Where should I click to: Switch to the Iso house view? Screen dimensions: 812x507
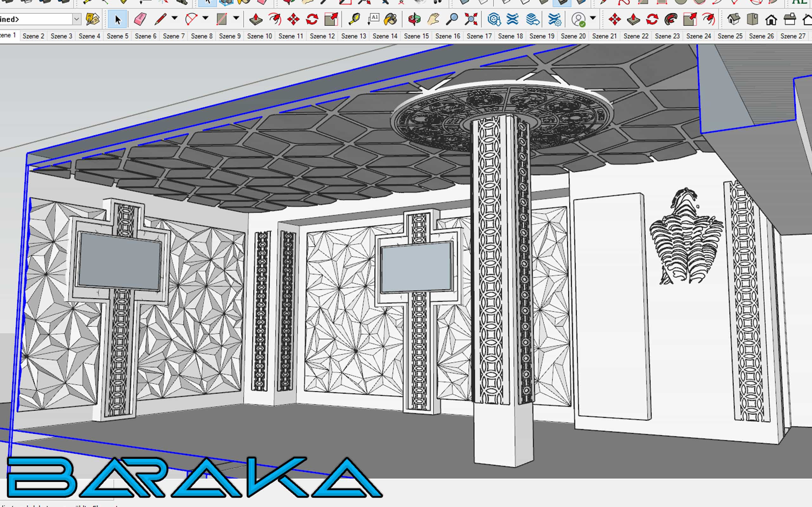(x=733, y=19)
